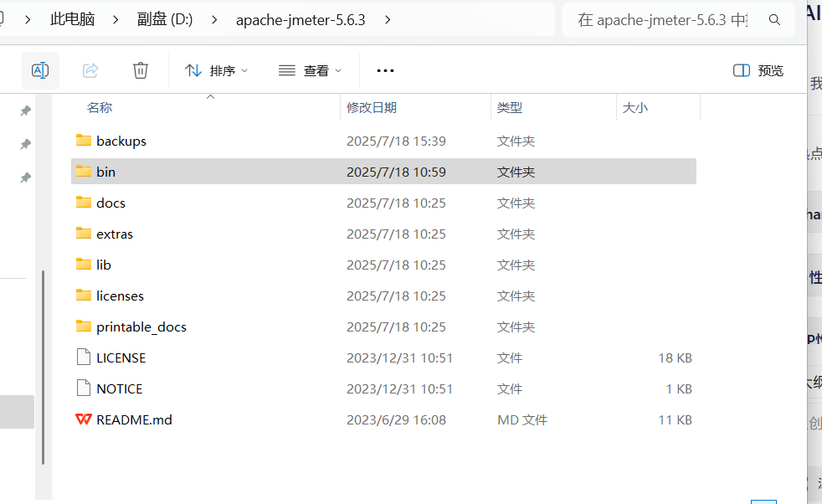Click the 2023/6/29 16:08 date of README.md
The width and height of the screenshot is (822, 504).
tap(396, 420)
